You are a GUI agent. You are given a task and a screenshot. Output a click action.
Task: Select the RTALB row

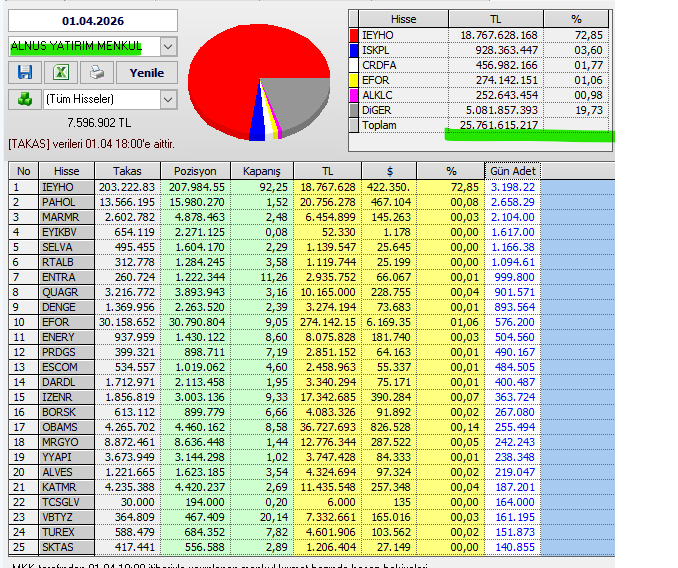click(x=311, y=262)
